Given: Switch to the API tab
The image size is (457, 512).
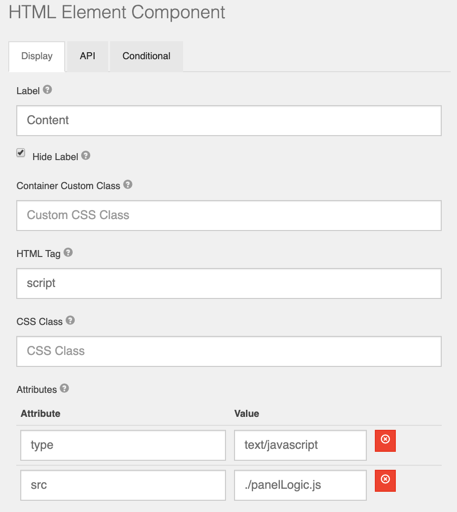Looking at the screenshot, I should [x=87, y=56].
